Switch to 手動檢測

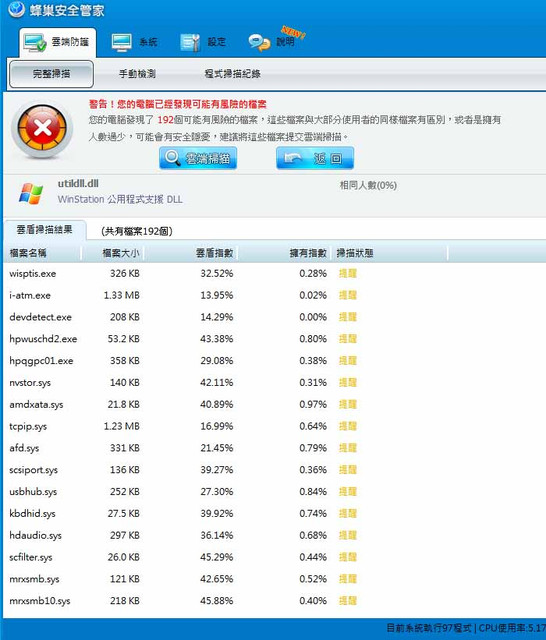pos(137,74)
